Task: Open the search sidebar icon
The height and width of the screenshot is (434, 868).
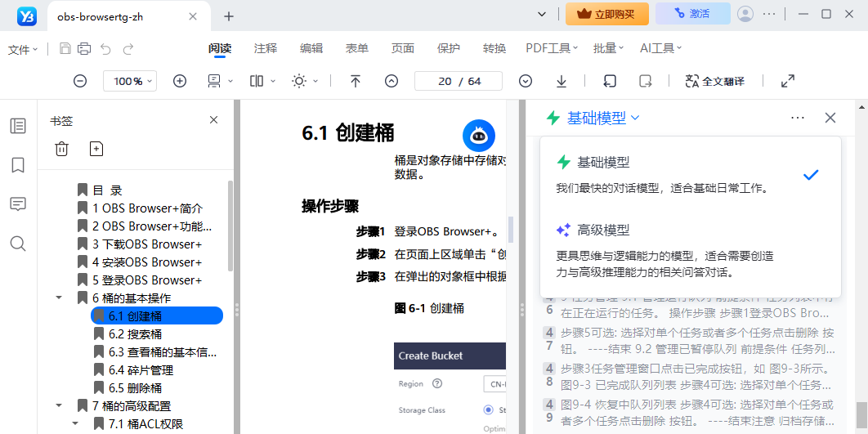Action: pos(18,244)
